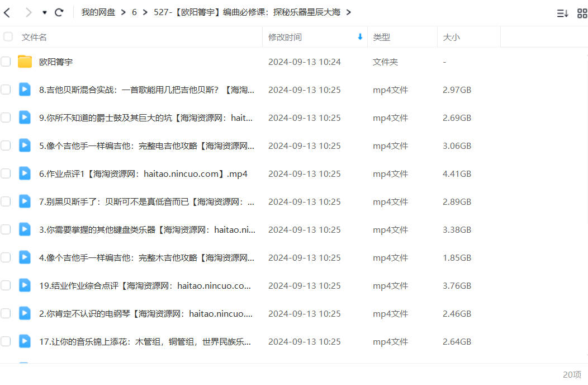Click video icon of 2.你肯定不认识的电钢琴
The height and width of the screenshot is (385, 588).
point(25,313)
